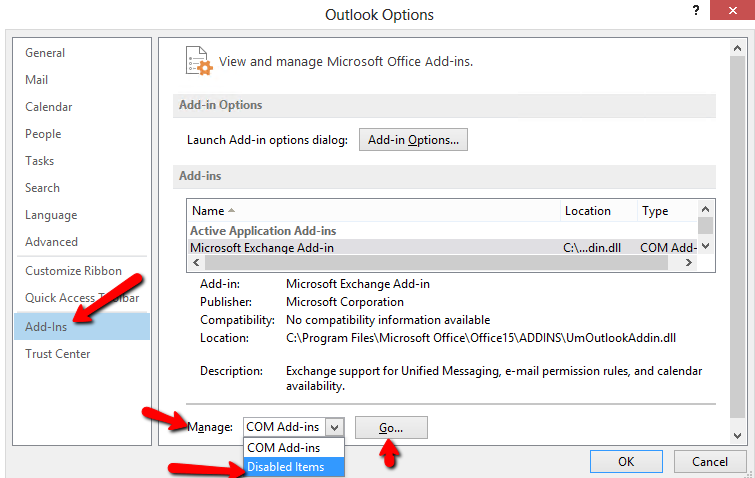Select the Add-Ins category
The width and height of the screenshot is (755, 478).
(x=82, y=326)
